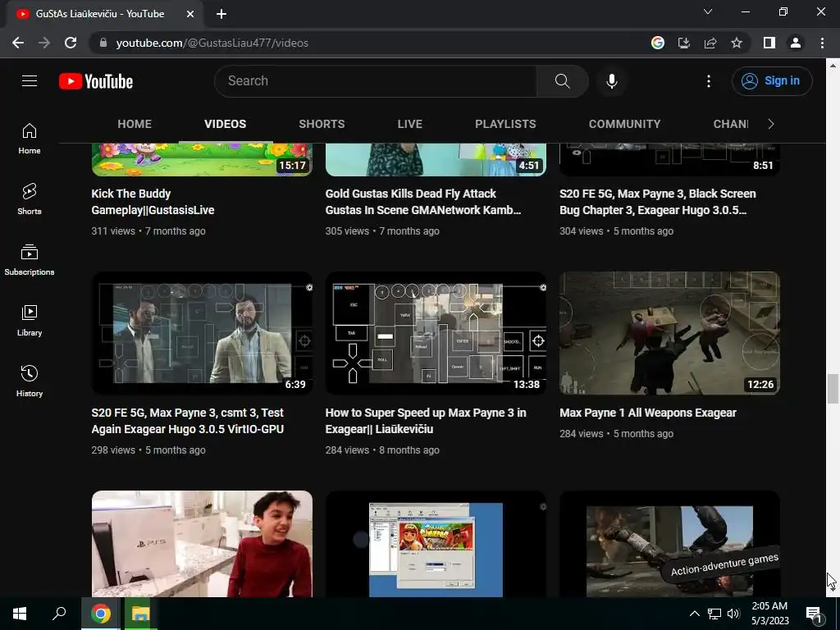The height and width of the screenshot is (630, 840).
Task: Open S20 FE 5G csmt 3 Test title
Action: 188,421
